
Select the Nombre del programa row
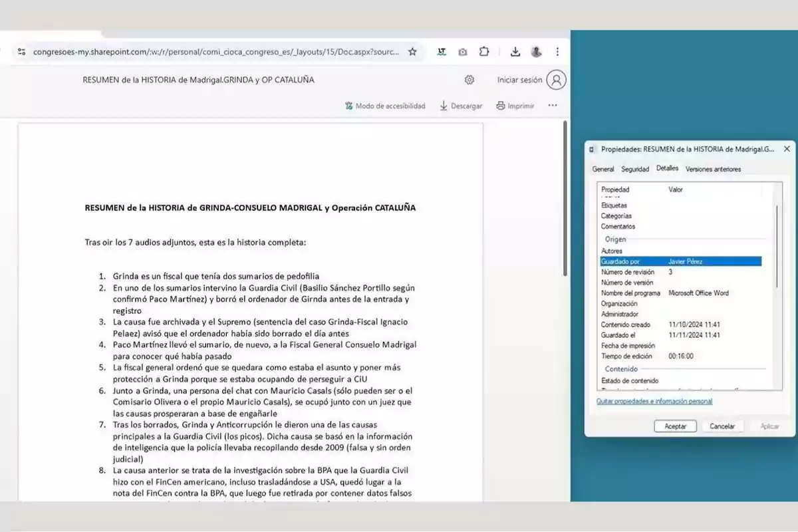coord(680,293)
